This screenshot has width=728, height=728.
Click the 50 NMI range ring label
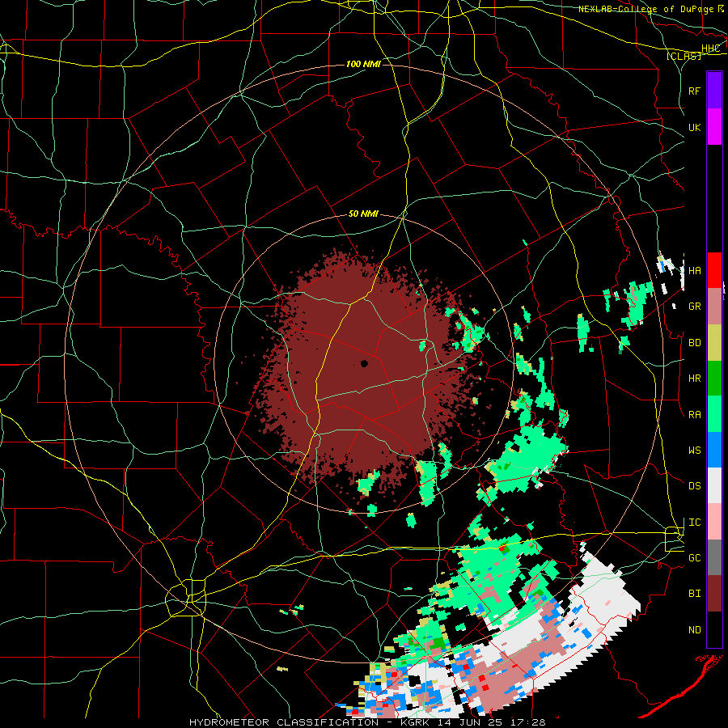[x=363, y=214]
